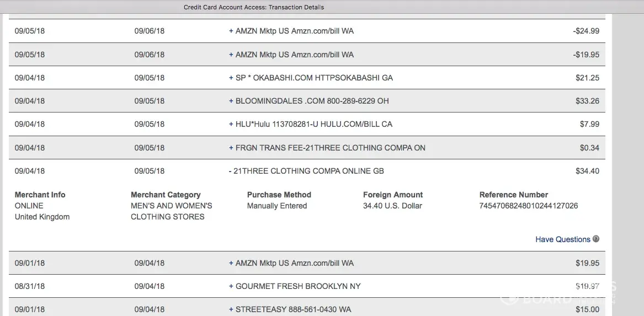Click the $21.25 Okabashi amount
The image size is (644, 316).
587,78
